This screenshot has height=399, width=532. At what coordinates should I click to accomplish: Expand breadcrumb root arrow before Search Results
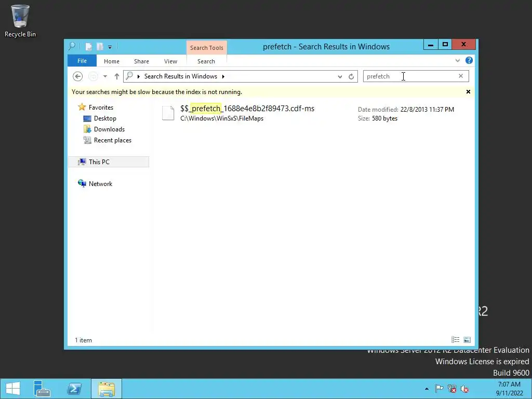click(138, 76)
